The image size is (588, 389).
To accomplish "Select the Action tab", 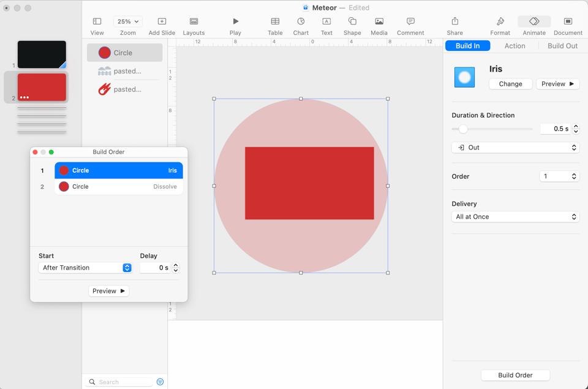I will tap(514, 45).
